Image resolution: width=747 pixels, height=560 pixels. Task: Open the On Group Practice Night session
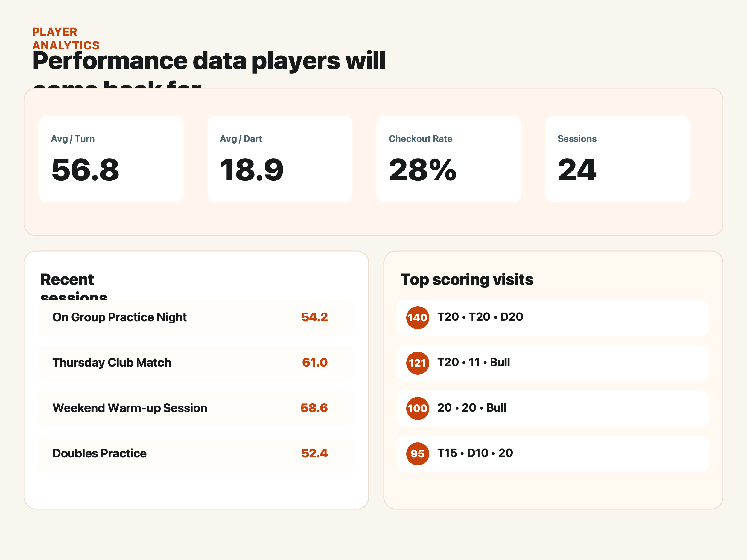coord(196,317)
